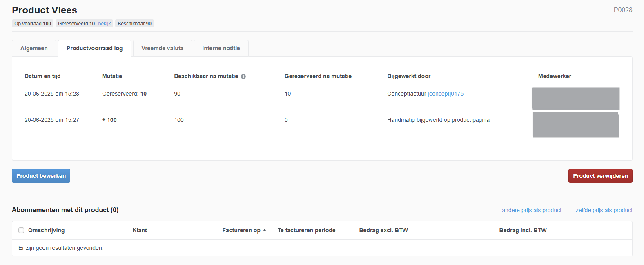This screenshot has width=644, height=265.
Task: Click the andere prijs als product link
Action: [x=531, y=210]
